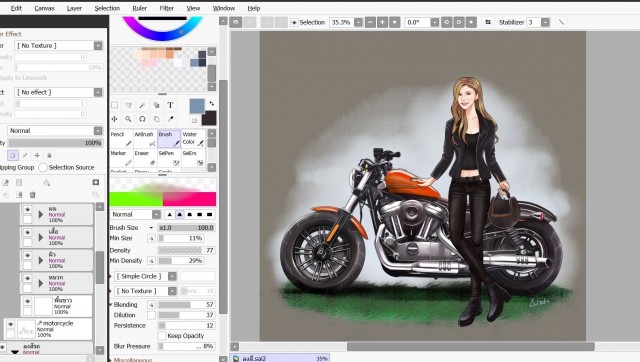640x362 pixels.
Task: Open the Canvas menu
Action: coord(44,8)
